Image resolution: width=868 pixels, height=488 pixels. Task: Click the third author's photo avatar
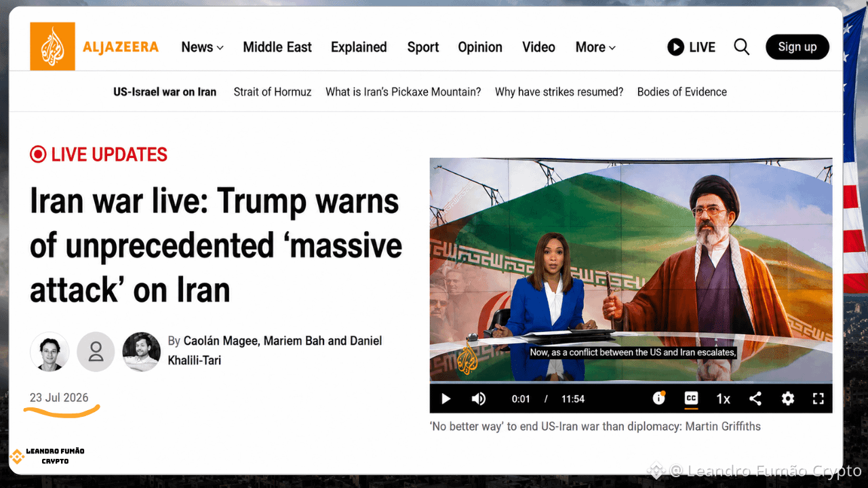(142, 352)
